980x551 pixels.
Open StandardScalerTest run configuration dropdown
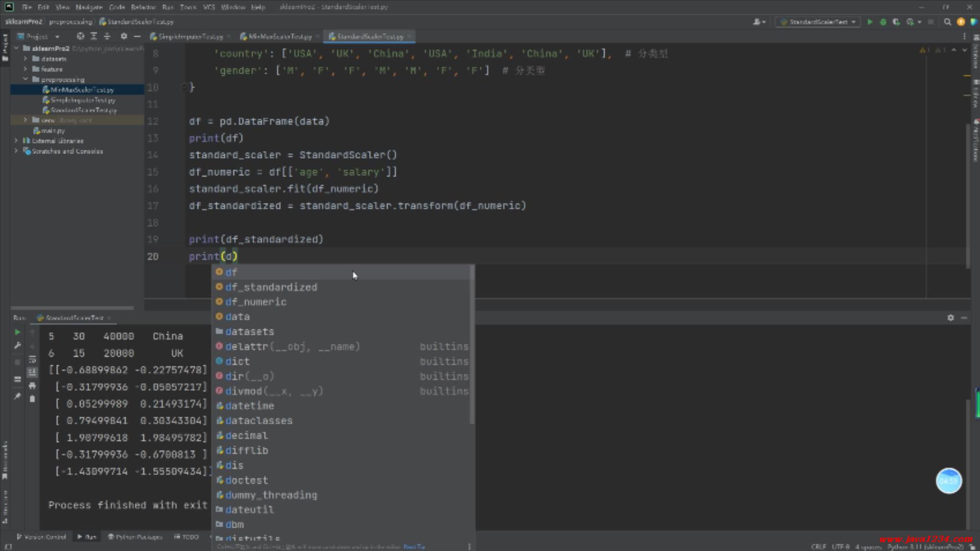click(x=819, y=22)
